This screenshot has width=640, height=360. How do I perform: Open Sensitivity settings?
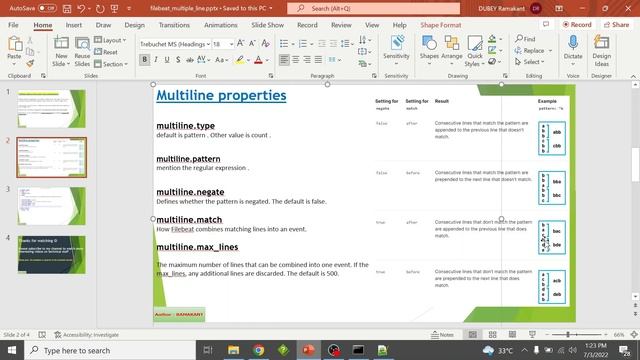(x=396, y=51)
